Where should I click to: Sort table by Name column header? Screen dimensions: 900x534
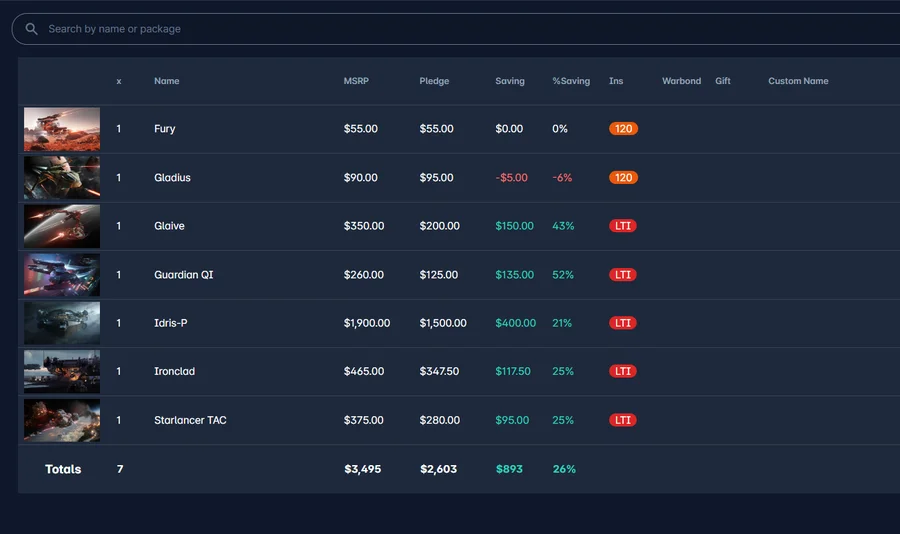point(166,81)
